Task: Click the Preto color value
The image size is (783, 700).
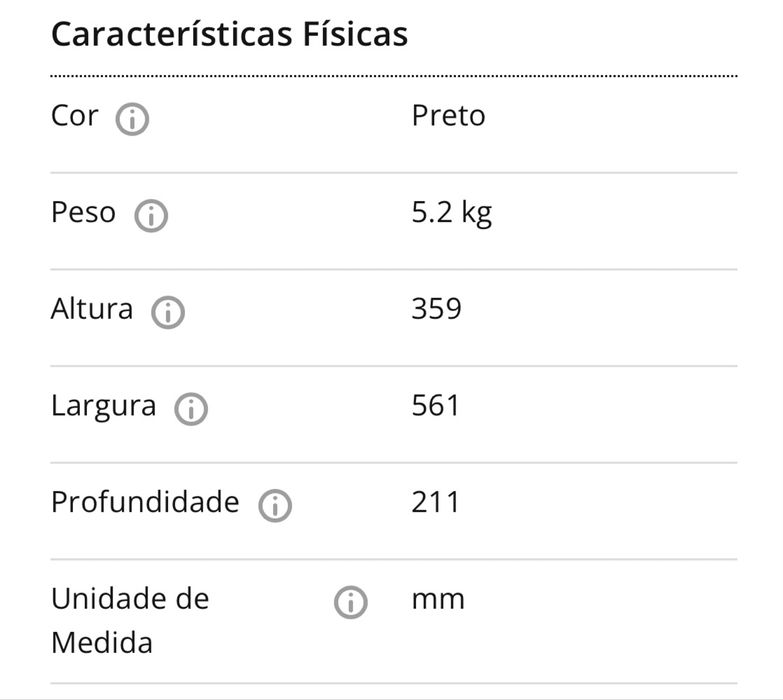Action: click(x=448, y=116)
